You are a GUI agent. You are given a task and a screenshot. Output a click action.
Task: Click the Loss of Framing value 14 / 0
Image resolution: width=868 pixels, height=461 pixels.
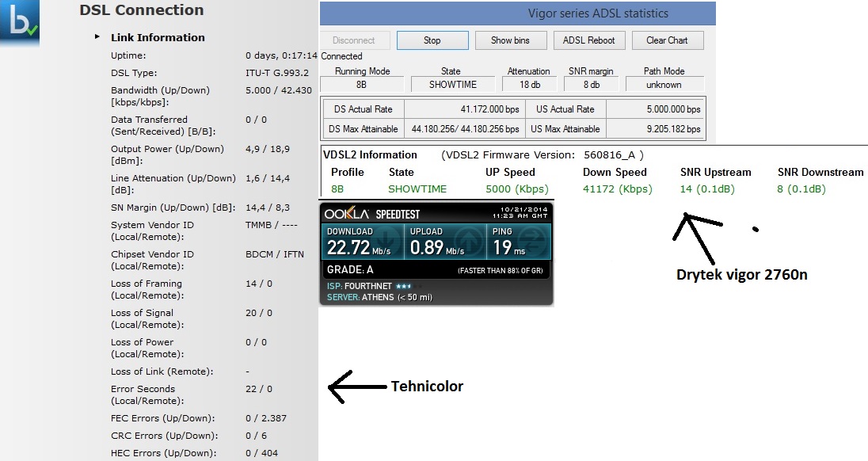pos(258,284)
